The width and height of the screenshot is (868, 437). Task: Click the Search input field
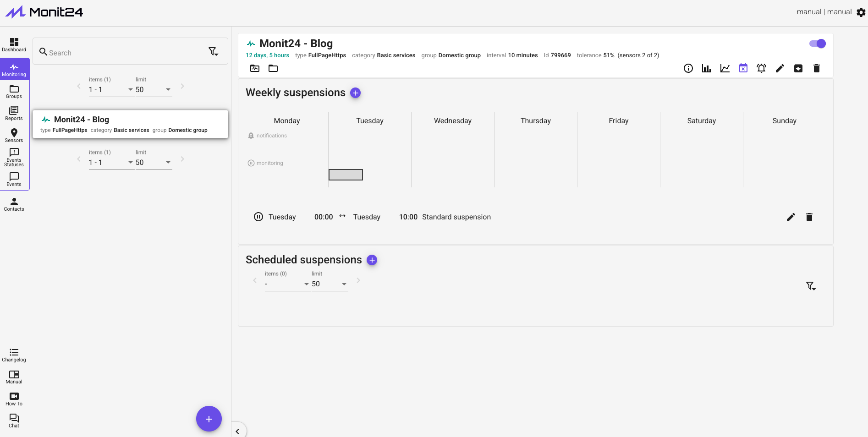124,53
